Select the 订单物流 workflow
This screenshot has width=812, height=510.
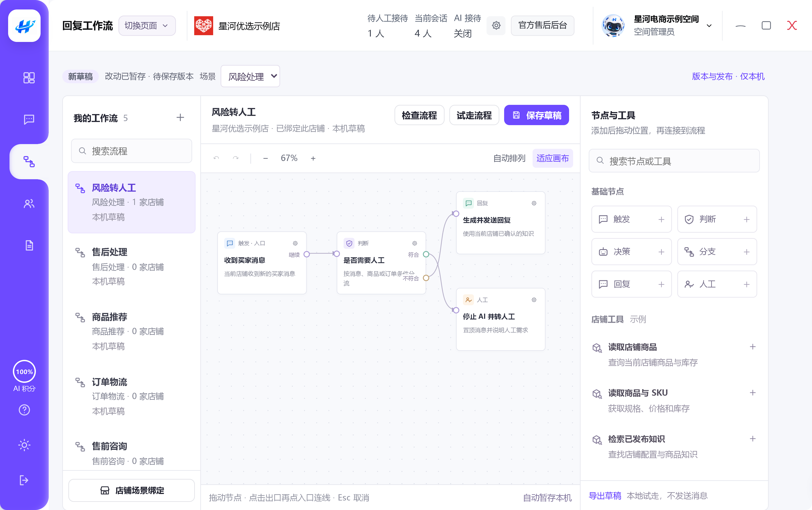pyautogui.click(x=131, y=396)
